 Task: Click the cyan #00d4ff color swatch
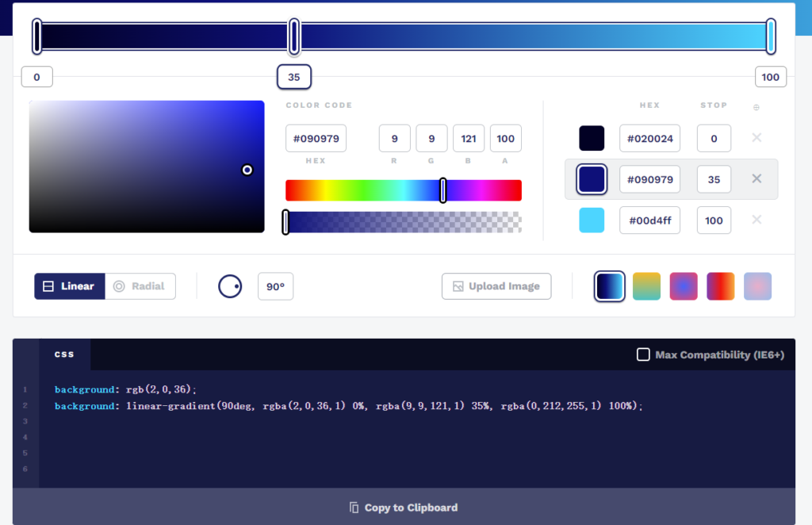click(592, 220)
